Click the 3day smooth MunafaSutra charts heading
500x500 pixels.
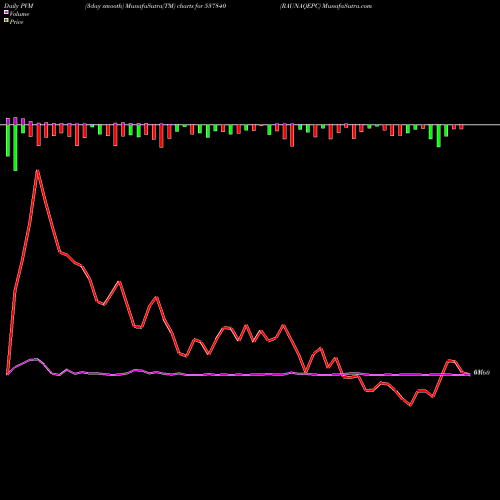(x=156, y=6)
